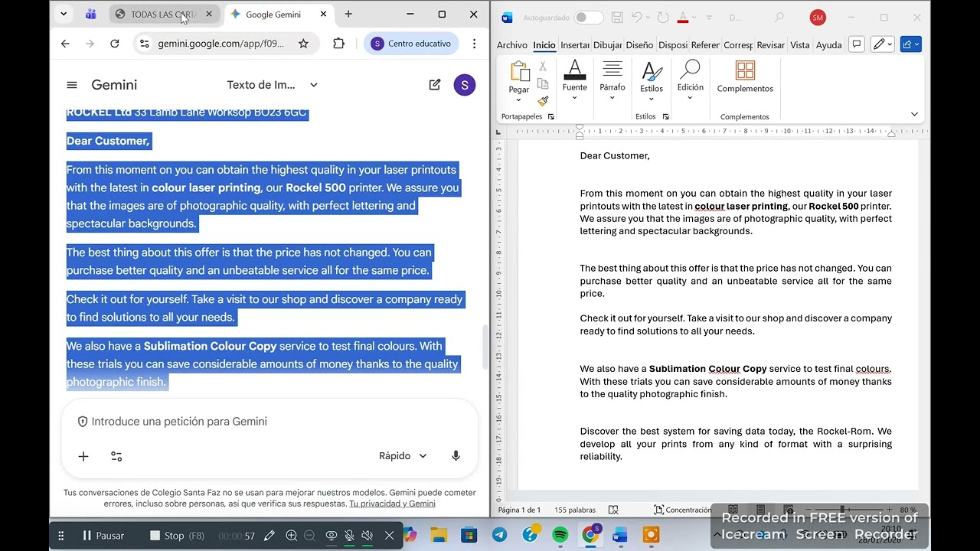The image size is (980, 551).
Task: Open the Chrome three-dot menu
Action: (x=474, y=44)
